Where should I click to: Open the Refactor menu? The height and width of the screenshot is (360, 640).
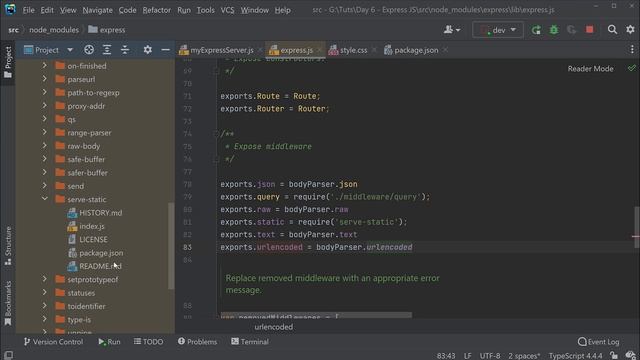[156, 10]
